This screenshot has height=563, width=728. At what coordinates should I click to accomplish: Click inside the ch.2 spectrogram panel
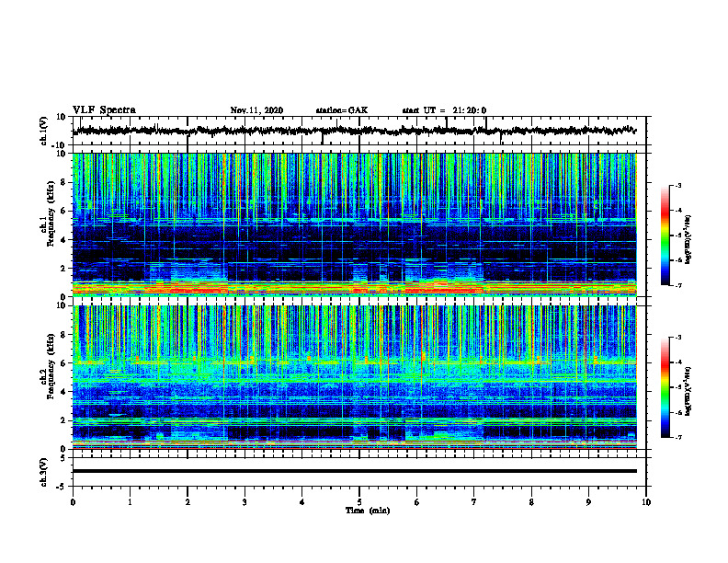[x=355, y=377]
